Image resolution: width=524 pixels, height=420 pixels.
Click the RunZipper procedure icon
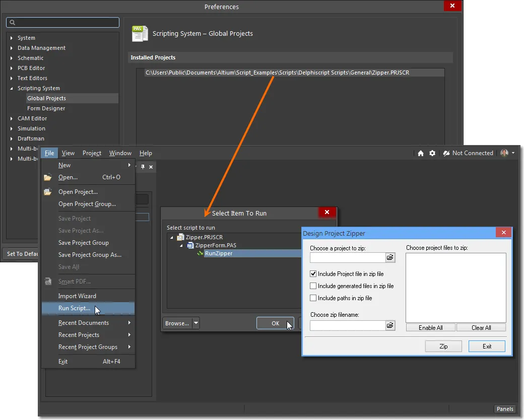200,253
